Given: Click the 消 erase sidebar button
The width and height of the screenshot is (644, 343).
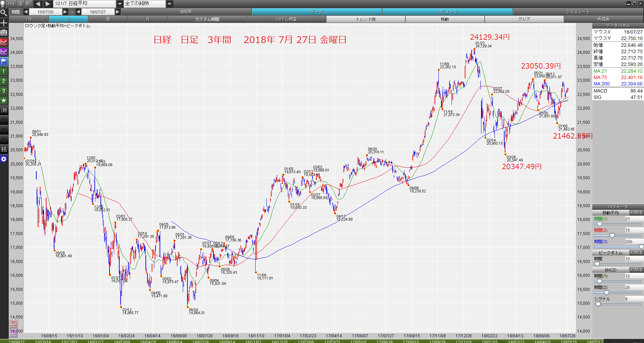Looking at the screenshot, I should [x=4, y=110].
